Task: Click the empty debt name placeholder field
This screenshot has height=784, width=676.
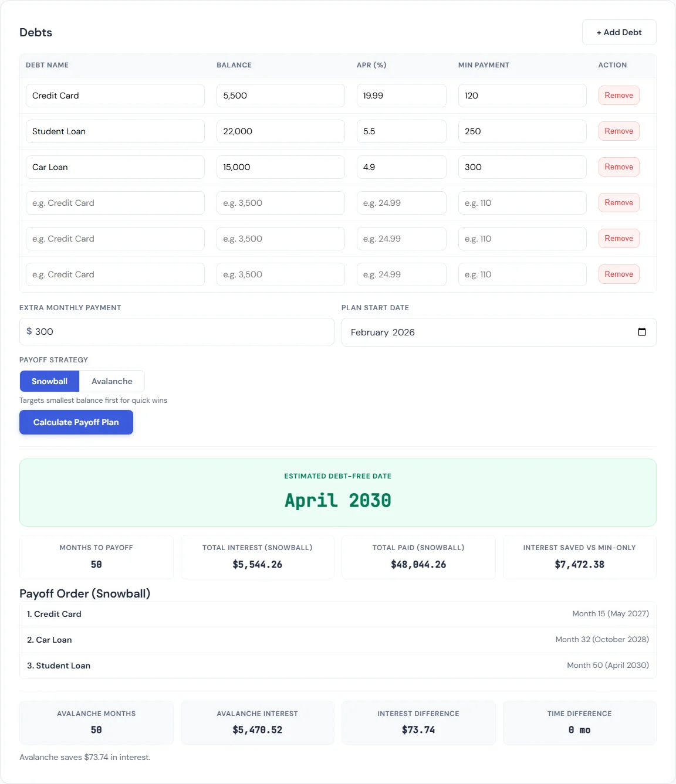Action: pyautogui.click(x=115, y=203)
